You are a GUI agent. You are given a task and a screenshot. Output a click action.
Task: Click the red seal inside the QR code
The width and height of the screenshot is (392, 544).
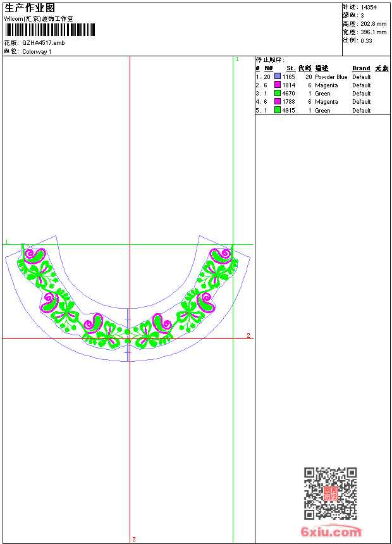click(x=330, y=493)
